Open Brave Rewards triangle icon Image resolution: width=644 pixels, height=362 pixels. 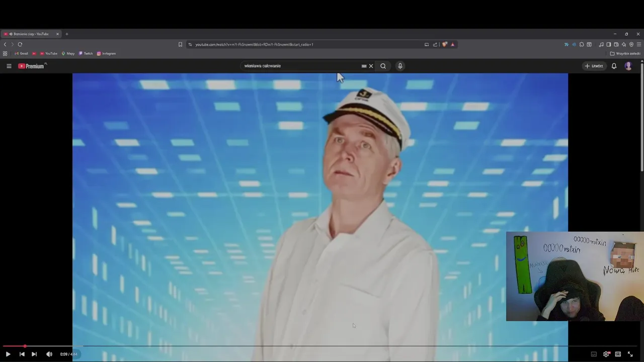pyautogui.click(x=452, y=44)
